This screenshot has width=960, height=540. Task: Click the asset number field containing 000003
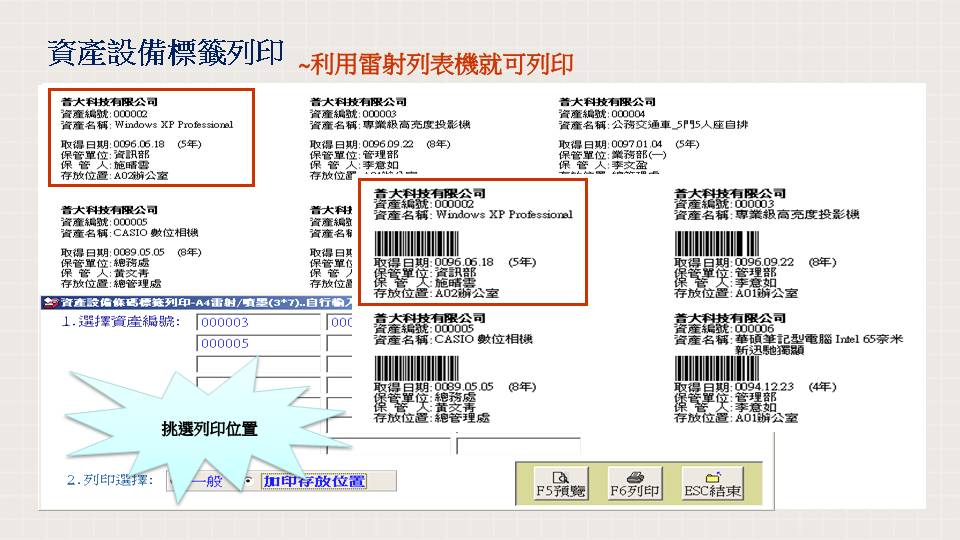(x=258, y=323)
